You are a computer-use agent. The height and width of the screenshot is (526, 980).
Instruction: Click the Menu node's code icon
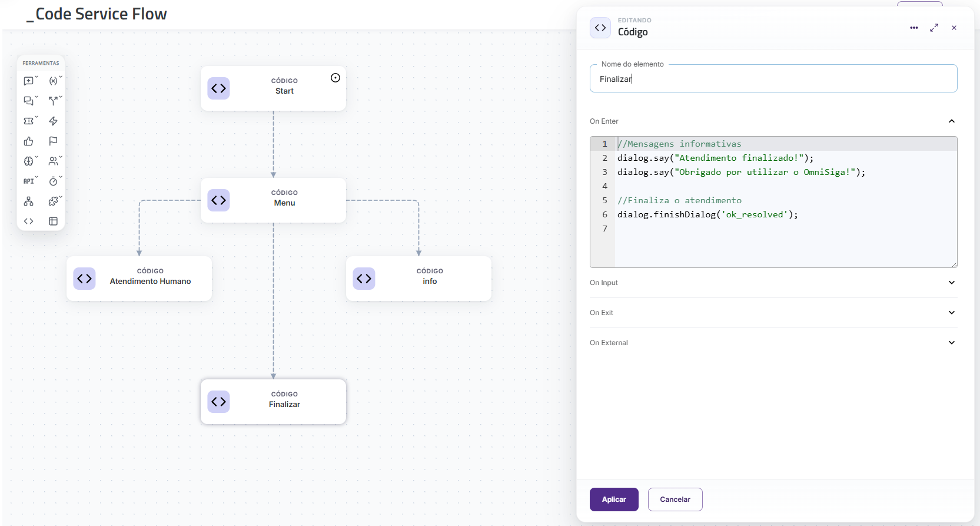point(218,200)
